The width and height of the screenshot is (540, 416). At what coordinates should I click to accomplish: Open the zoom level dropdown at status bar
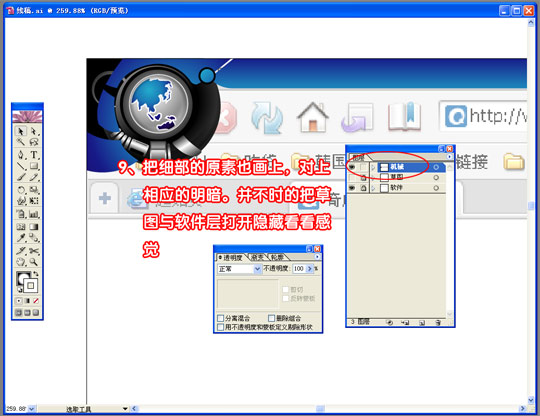click(x=32, y=409)
